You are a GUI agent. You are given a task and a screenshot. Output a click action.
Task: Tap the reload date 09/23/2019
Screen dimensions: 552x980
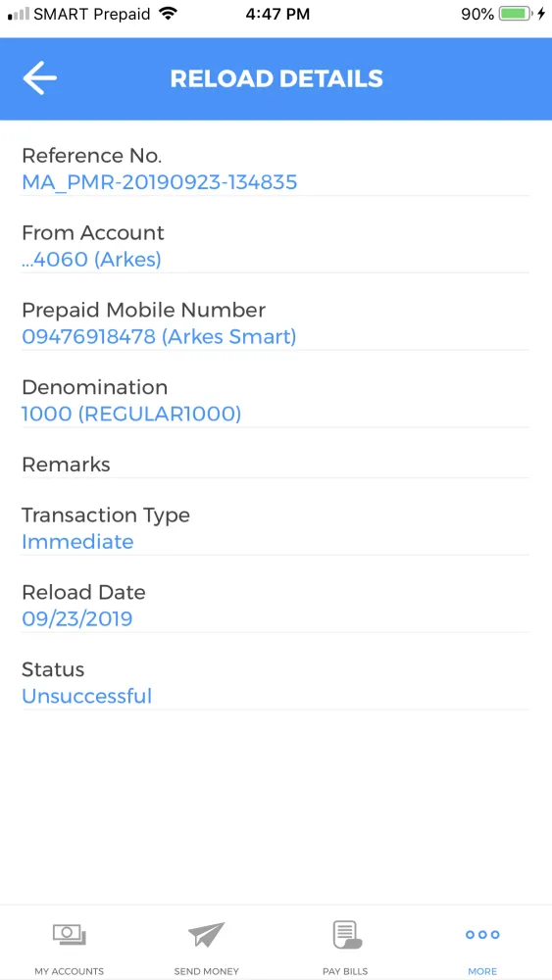76,618
